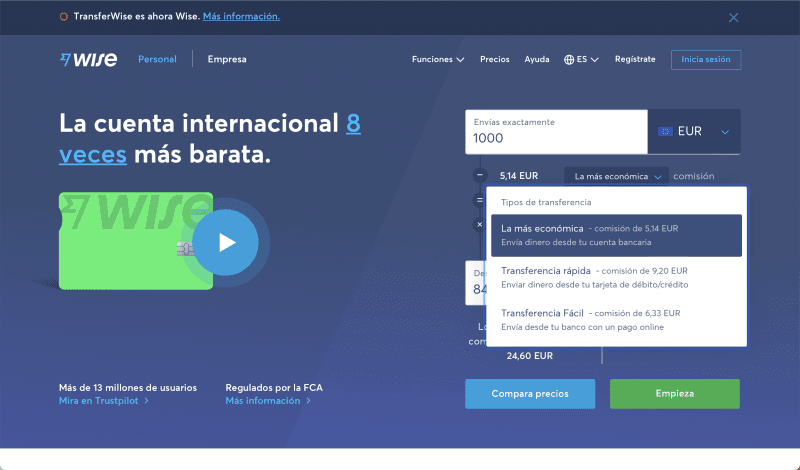Click the '24,60 EUR' amount text

click(530, 356)
